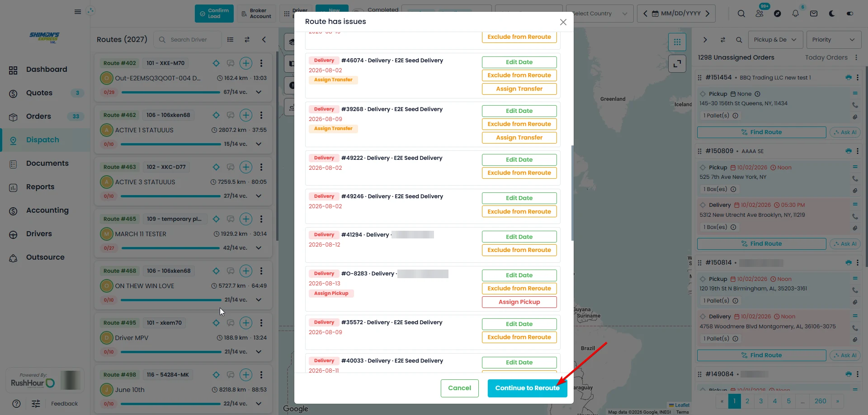
Task: Open more options for Route #465
Action: [x=261, y=219]
